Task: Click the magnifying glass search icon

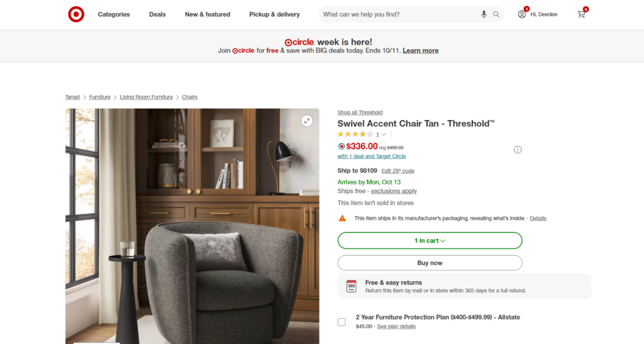Action: click(x=496, y=14)
